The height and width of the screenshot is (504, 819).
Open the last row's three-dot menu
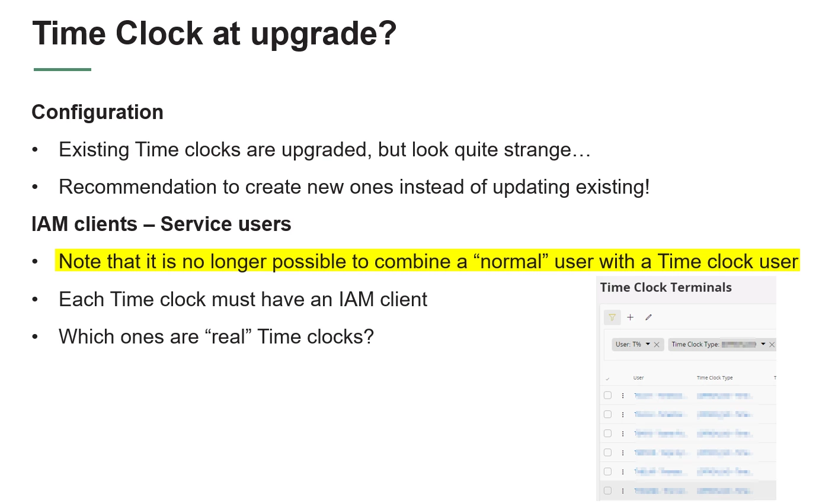tap(623, 490)
